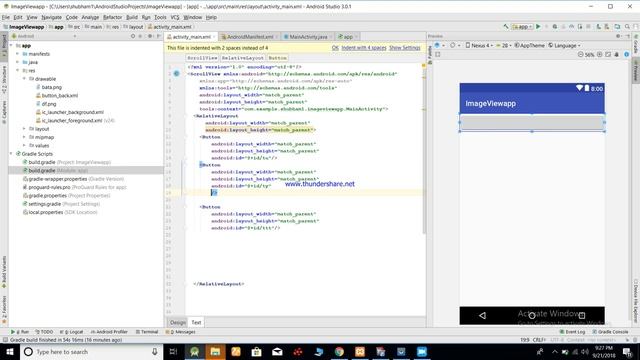Click the Make Project hammer icon
Screen dimensions: 640x360
(x=506, y=27)
